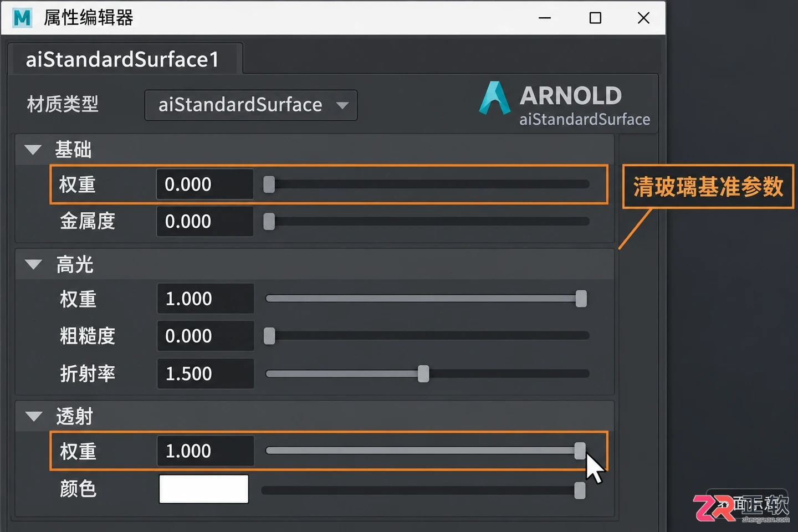Screen dimensions: 798x532
Task: Collapse the 高光 section
Action: (33, 264)
